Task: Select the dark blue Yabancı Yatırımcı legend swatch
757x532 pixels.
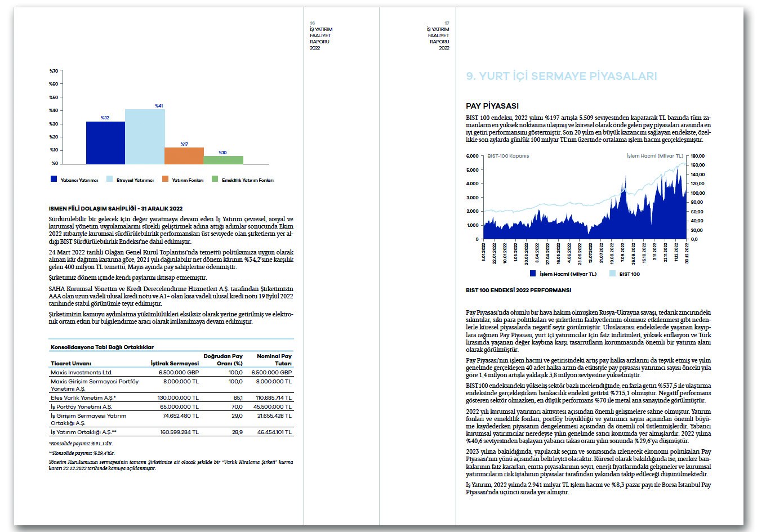Action: (x=55, y=180)
